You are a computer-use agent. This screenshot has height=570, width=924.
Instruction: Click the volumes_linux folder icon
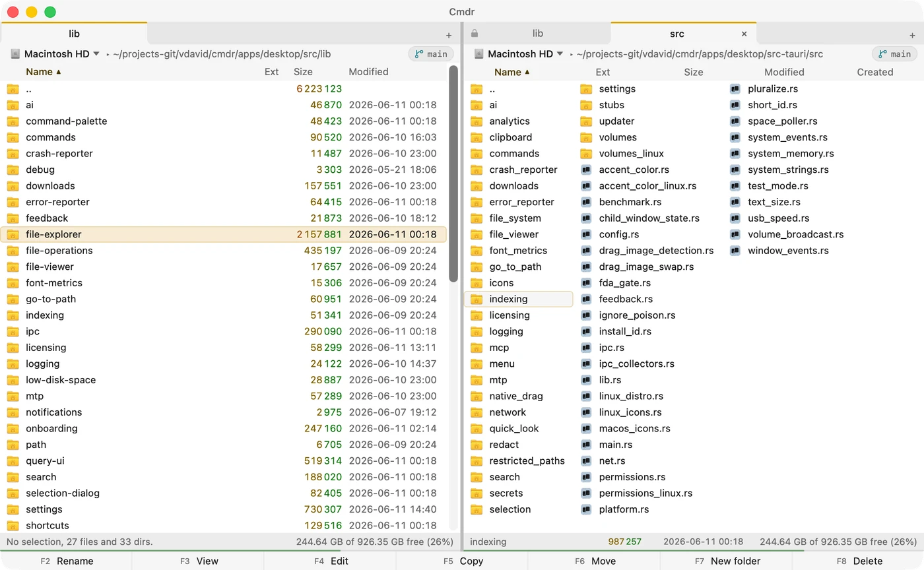pyautogui.click(x=586, y=154)
